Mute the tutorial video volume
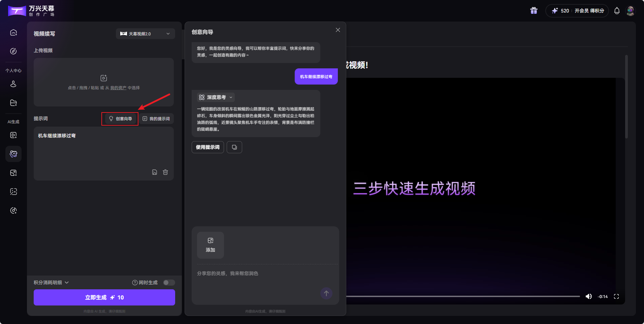Viewport: 644px width, 324px height. tap(589, 296)
